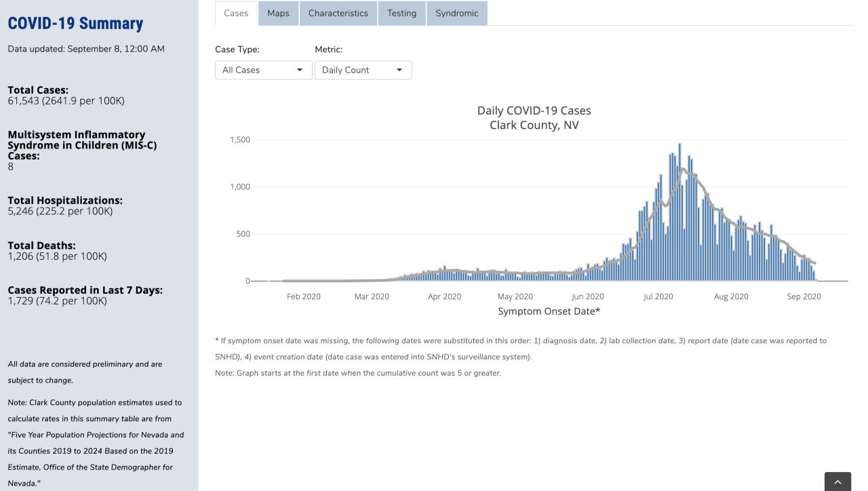Click the 'Graph starts at the first date' note
Image resolution: width=868 pixels, height=491 pixels.
point(358,373)
